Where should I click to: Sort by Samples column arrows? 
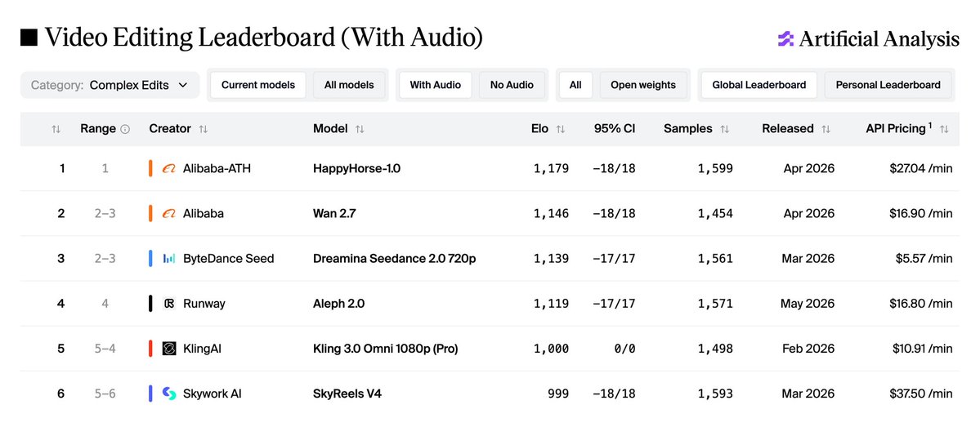click(x=724, y=129)
